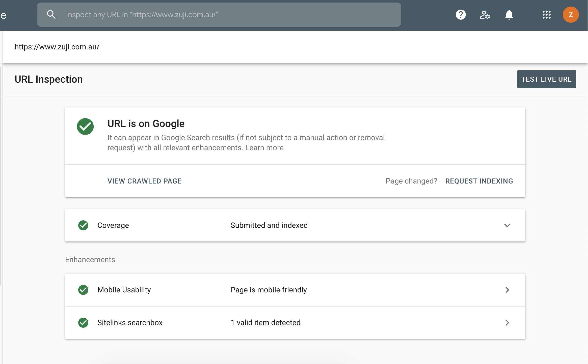Click the orange Z account avatar
Image resolution: width=588 pixels, height=364 pixels.
pyautogui.click(x=571, y=15)
